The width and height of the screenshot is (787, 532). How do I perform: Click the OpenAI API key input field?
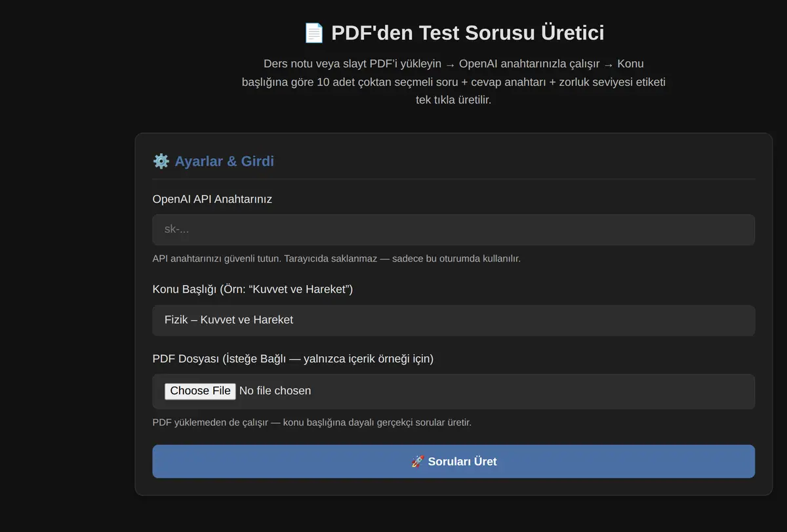tap(453, 230)
